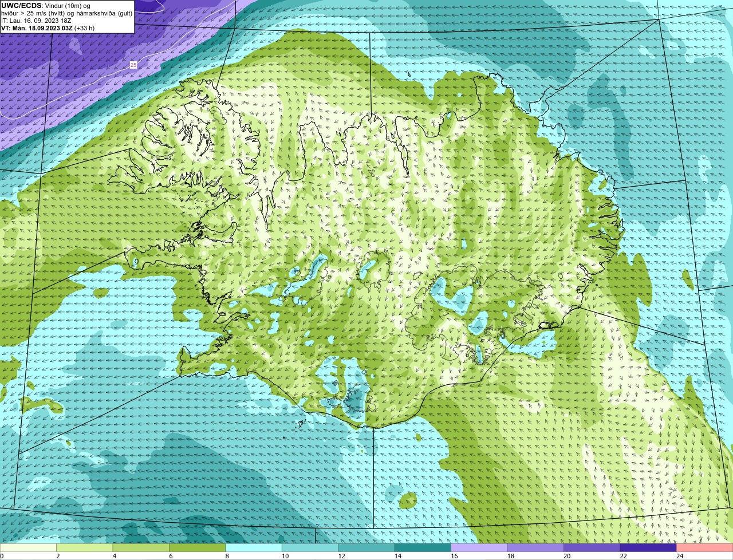This screenshot has height=560, width=733.
Task: Click the UWC/ECDS title in legend box
Action: point(21,6)
